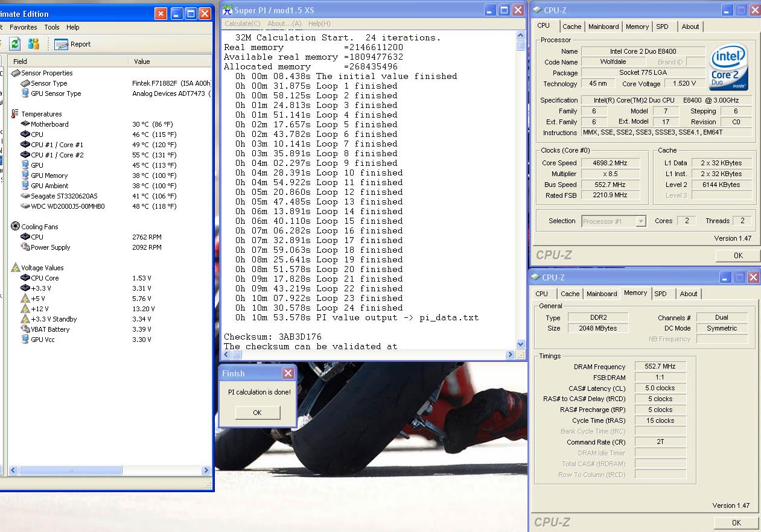The image size is (761, 532).
Task: Open the Help menu in Everest
Action: coord(73,27)
